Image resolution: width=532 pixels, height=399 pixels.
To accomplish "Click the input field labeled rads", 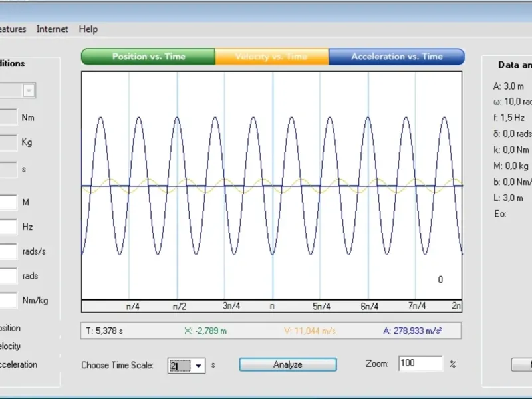I will tap(8, 276).
